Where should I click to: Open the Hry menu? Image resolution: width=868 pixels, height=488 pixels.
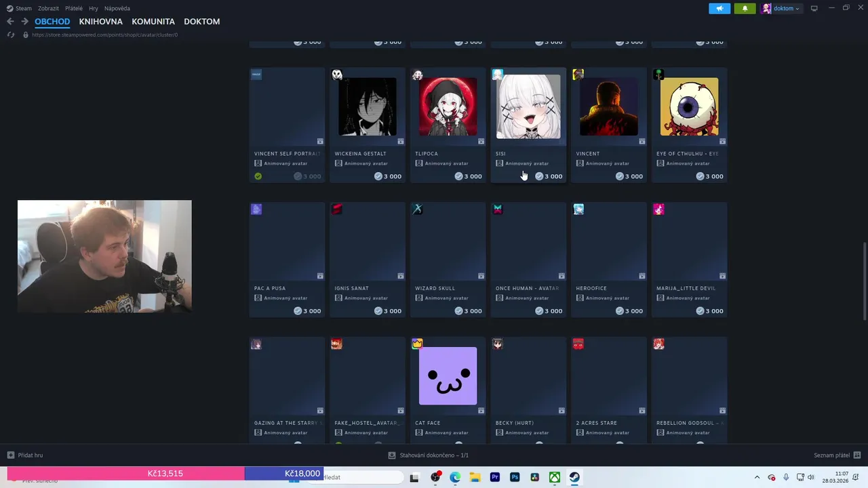point(94,8)
